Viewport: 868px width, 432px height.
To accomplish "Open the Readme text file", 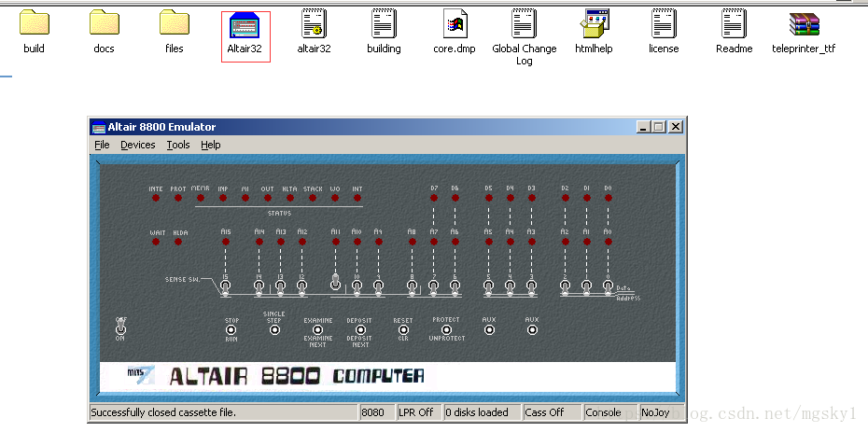I will (734, 25).
